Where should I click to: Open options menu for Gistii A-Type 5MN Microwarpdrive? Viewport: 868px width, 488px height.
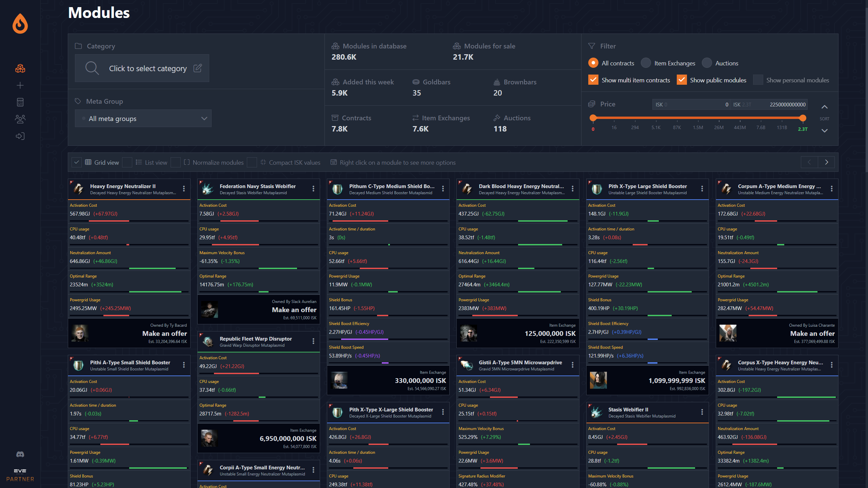point(573,365)
